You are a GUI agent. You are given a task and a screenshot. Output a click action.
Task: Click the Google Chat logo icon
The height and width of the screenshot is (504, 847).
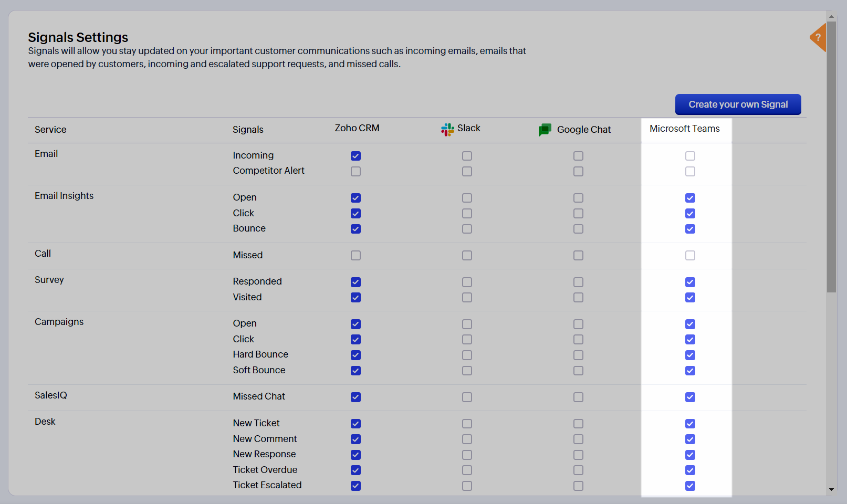[x=545, y=130]
